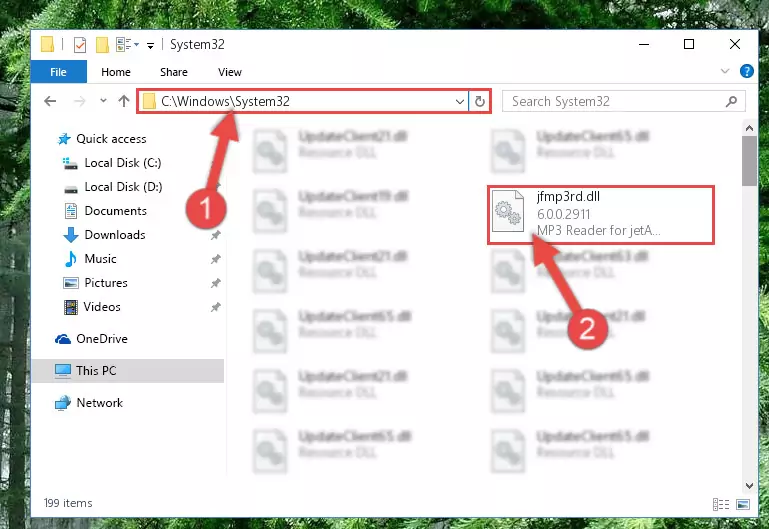
Task: Switch to large icons view via status bar icon
Action: (743, 504)
